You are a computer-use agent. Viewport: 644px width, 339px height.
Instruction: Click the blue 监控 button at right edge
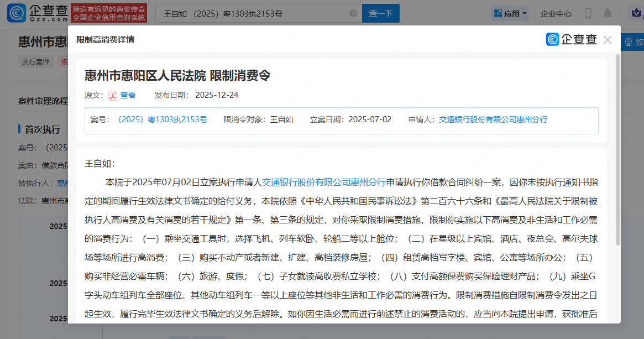point(633,42)
